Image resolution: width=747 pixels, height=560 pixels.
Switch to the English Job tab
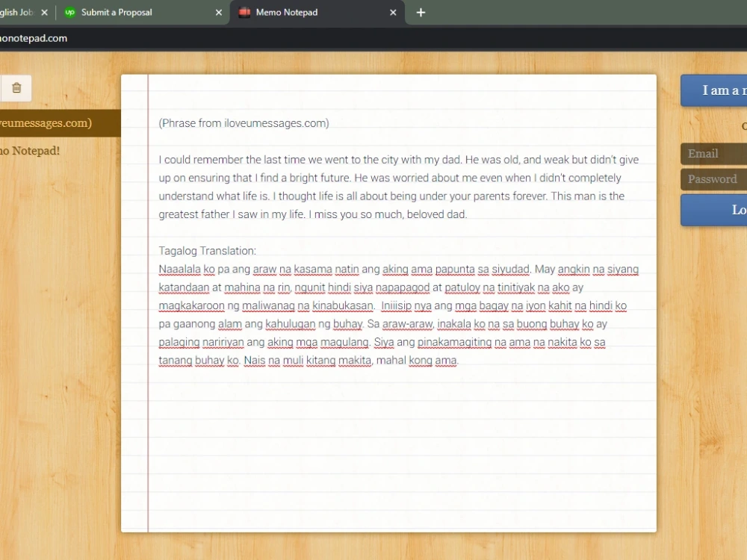pyautogui.click(x=24, y=13)
